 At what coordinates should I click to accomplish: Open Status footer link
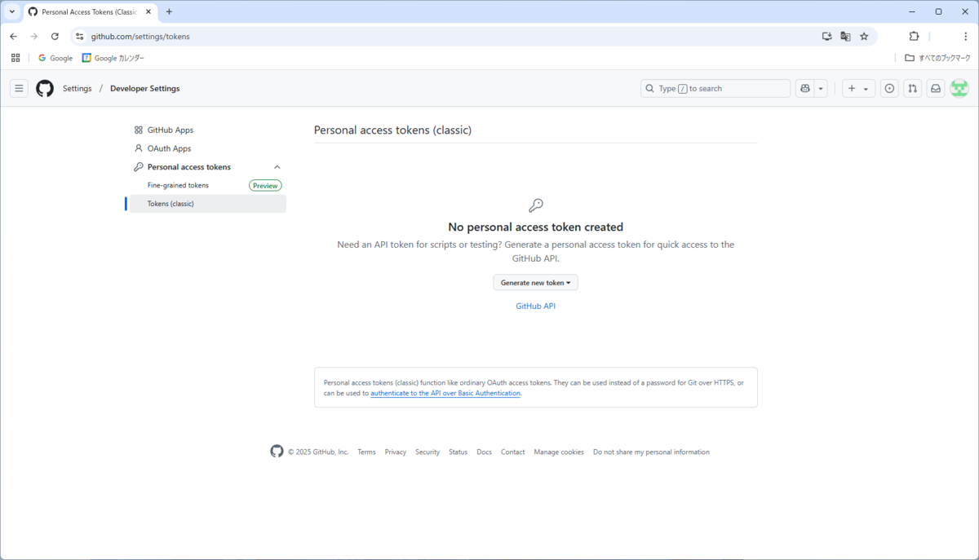(458, 452)
